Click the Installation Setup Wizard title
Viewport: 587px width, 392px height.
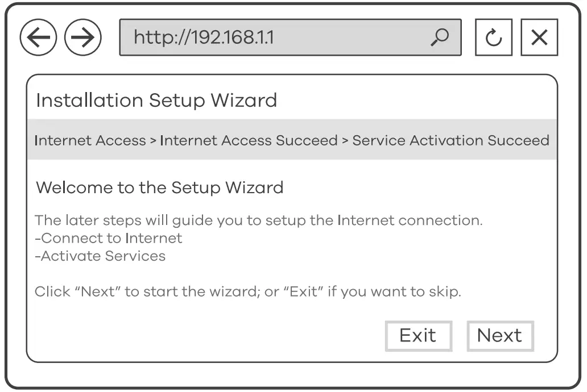click(x=156, y=101)
